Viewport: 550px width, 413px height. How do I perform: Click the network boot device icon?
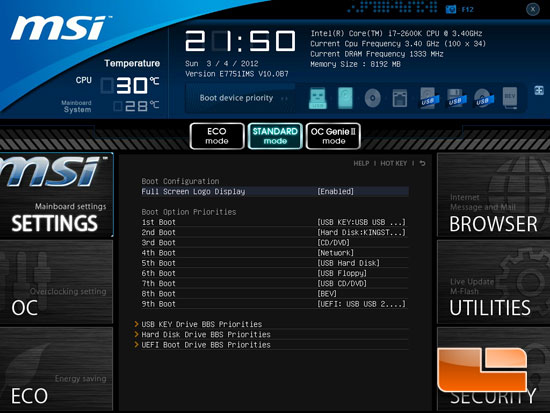(x=400, y=98)
